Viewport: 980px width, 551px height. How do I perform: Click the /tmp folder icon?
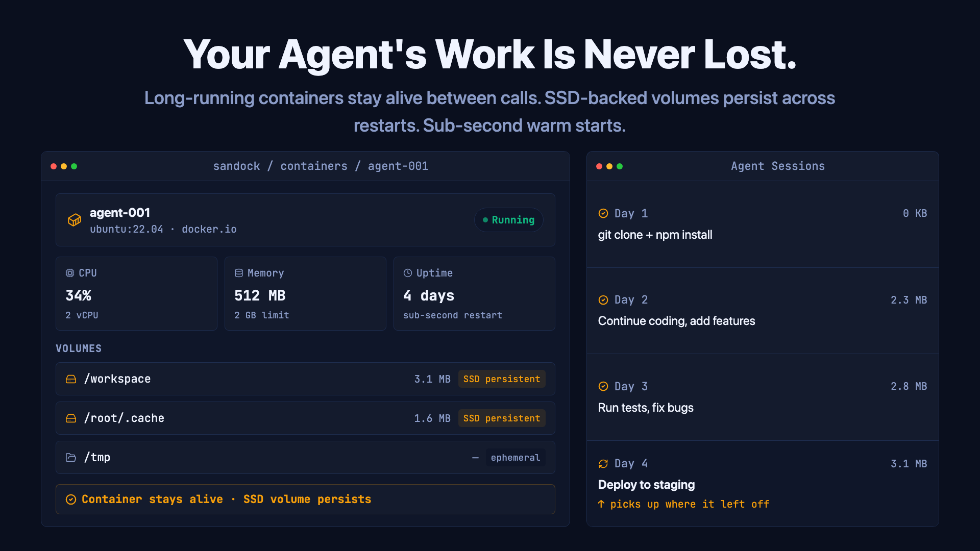tap(71, 458)
